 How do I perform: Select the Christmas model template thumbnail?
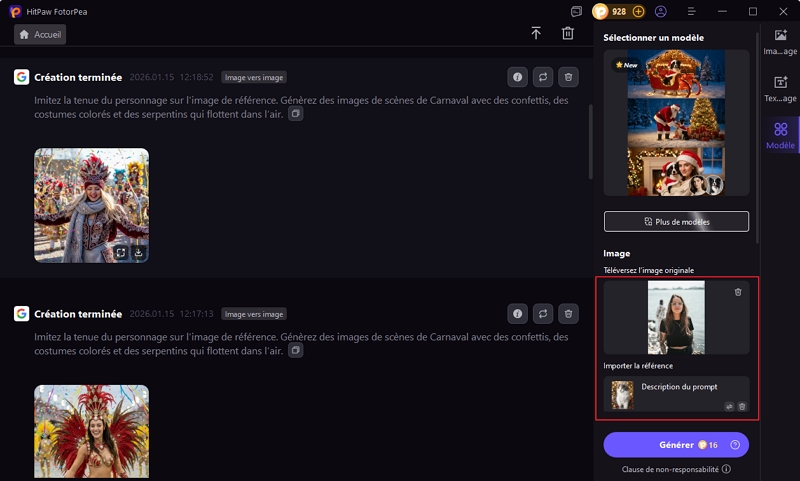(676, 124)
